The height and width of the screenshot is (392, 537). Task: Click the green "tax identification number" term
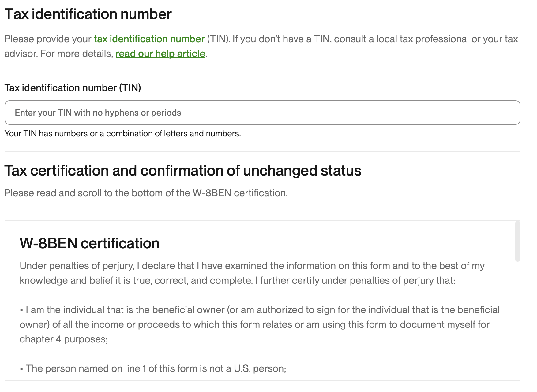point(149,39)
